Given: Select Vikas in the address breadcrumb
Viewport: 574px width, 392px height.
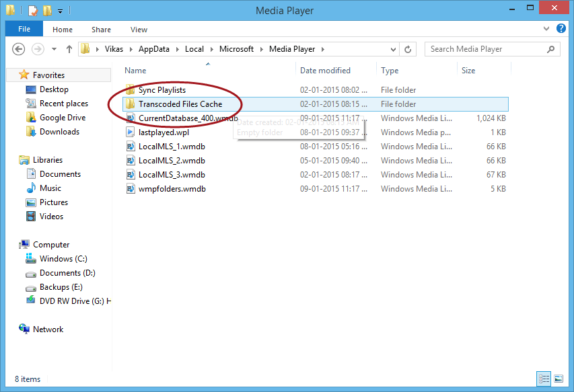Looking at the screenshot, I should pyautogui.click(x=114, y=49).
